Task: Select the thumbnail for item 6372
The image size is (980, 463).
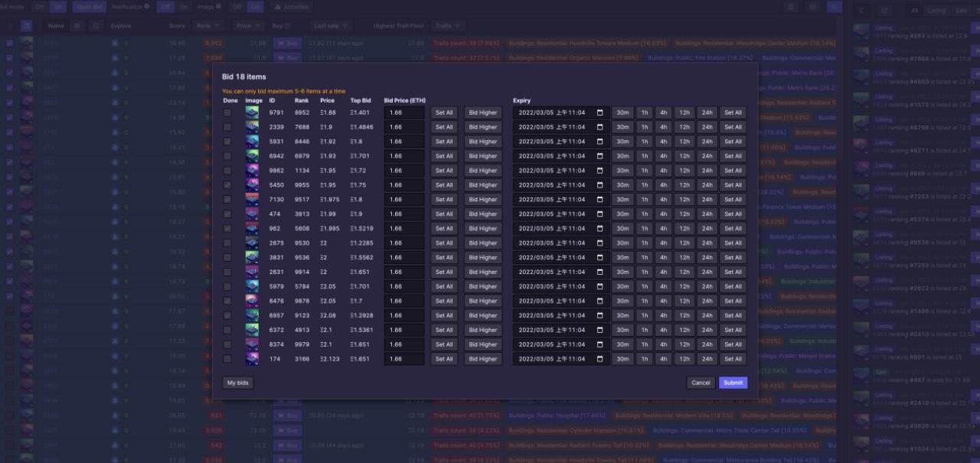Action: click(x=252, y=330)
